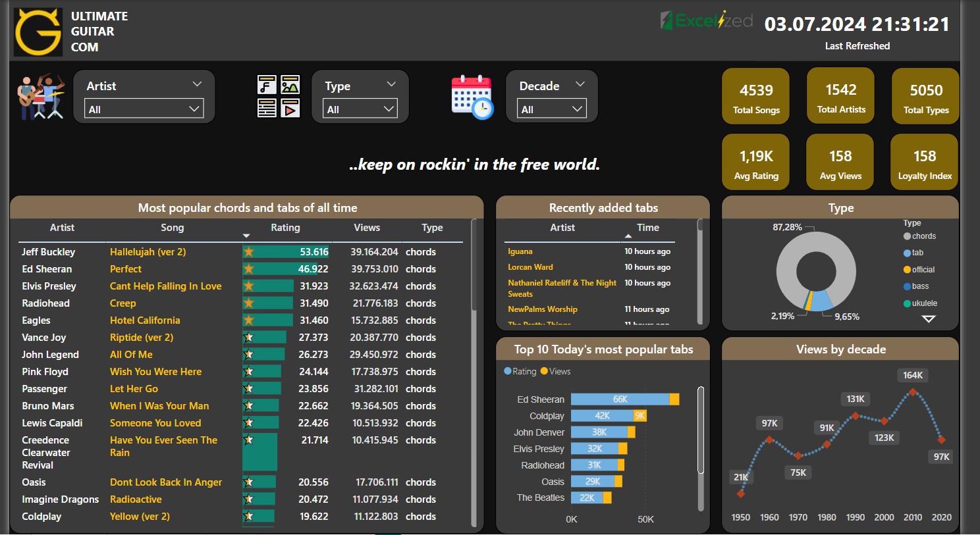Open the Decade All dropdown
The image size is (980, 535).
pos(551,109)
